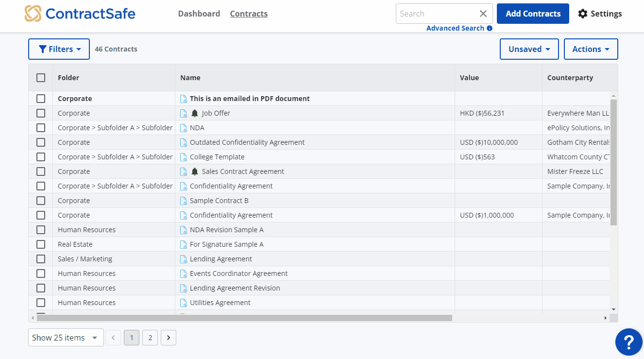
Task: Open the Unsaved views dropdown
Action: click(x=529, y=49)
